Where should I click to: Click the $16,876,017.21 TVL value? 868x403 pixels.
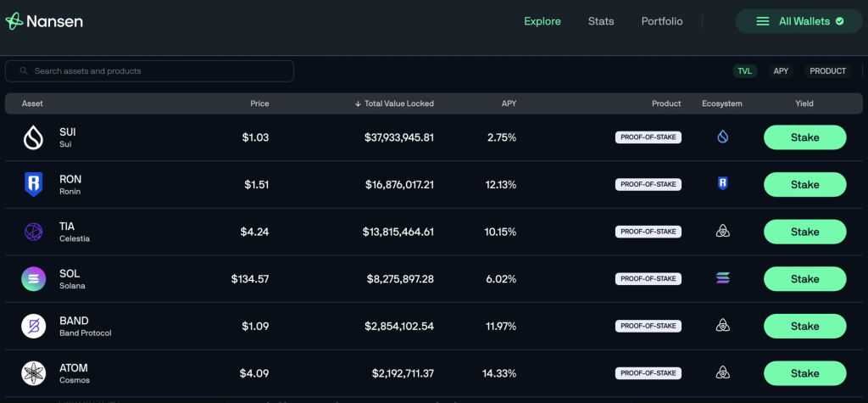tap(400, 185)
